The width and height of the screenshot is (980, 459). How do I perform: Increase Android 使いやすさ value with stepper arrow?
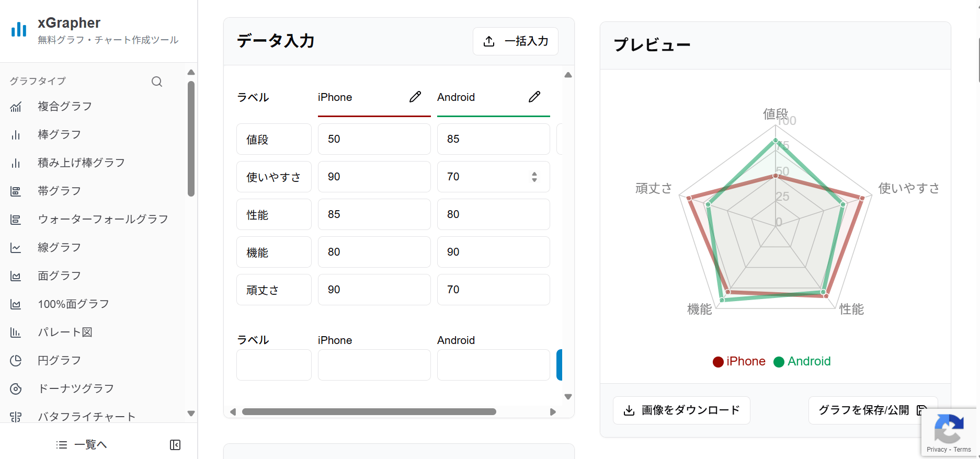[x=534, y=174]
